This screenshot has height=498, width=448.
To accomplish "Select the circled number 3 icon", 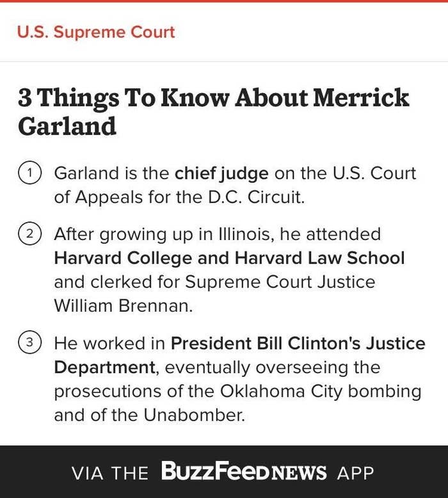I will point(29,342).
